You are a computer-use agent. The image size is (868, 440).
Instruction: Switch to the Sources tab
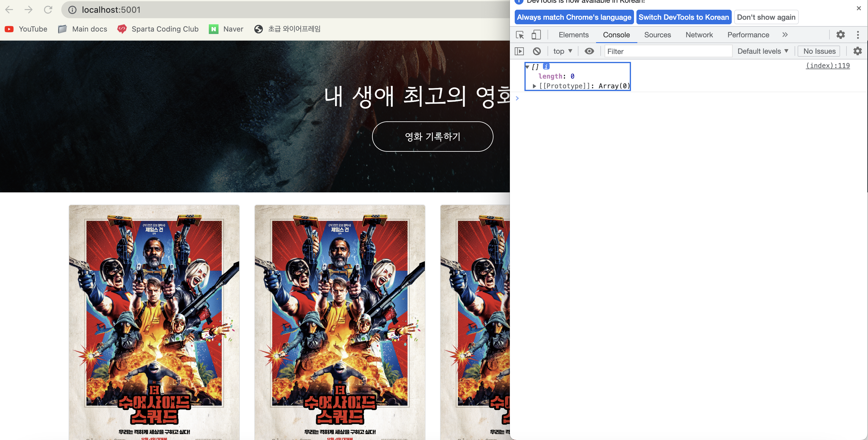[x=657, y=35]
